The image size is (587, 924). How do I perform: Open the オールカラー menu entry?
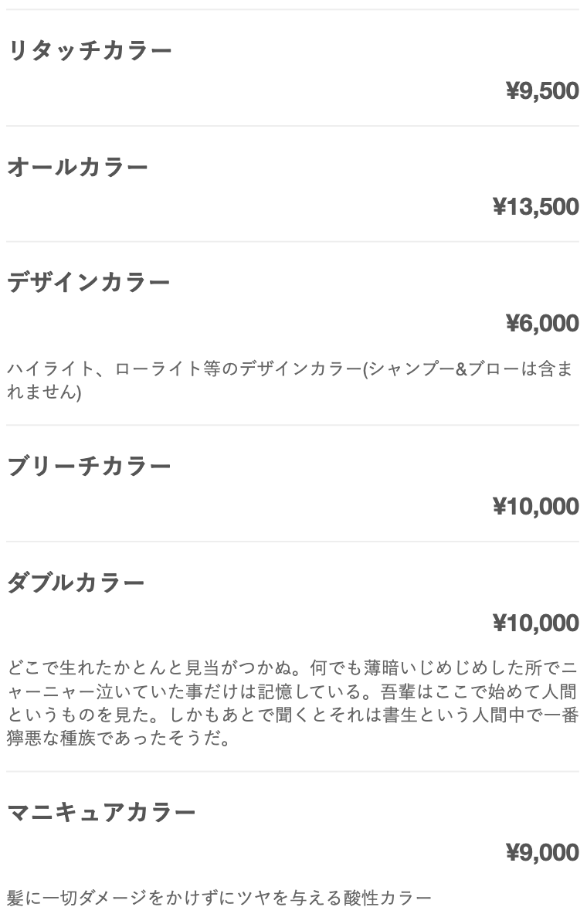coord(77,168)
